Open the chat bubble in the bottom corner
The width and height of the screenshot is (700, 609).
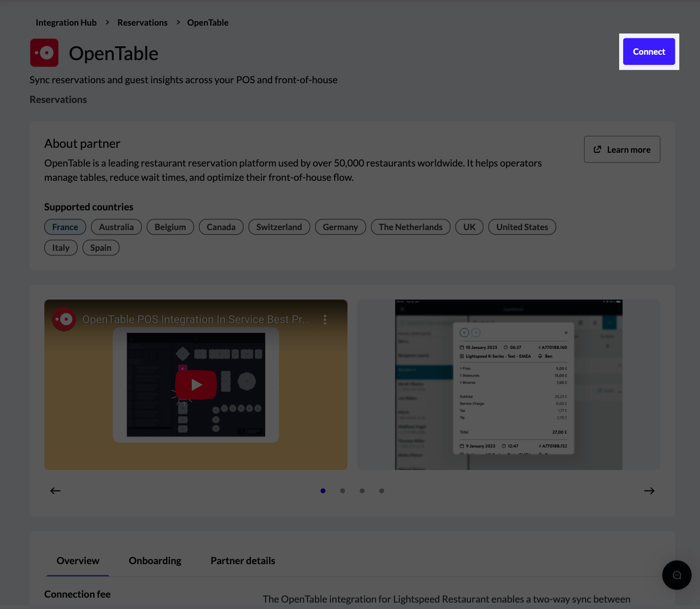(x=676, y=575)
